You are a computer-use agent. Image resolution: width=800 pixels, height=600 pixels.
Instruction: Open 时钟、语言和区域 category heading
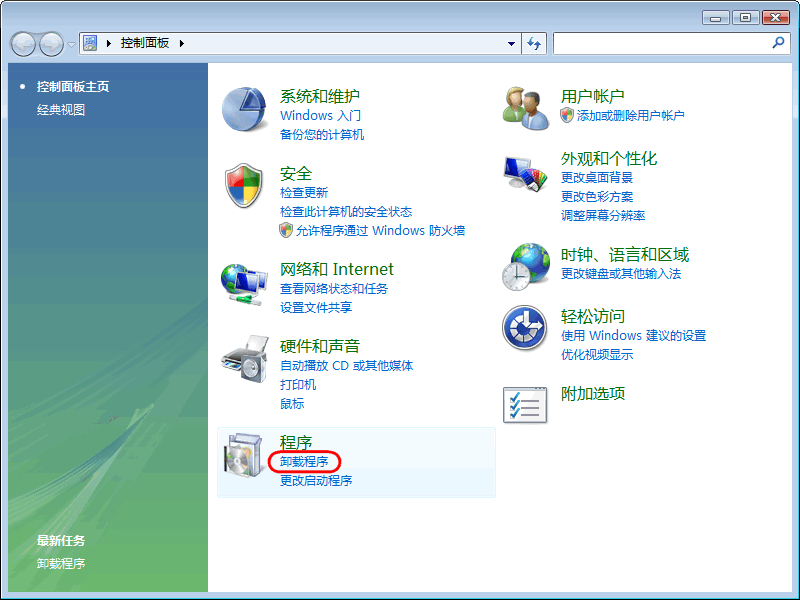click(x=625, y=255)
